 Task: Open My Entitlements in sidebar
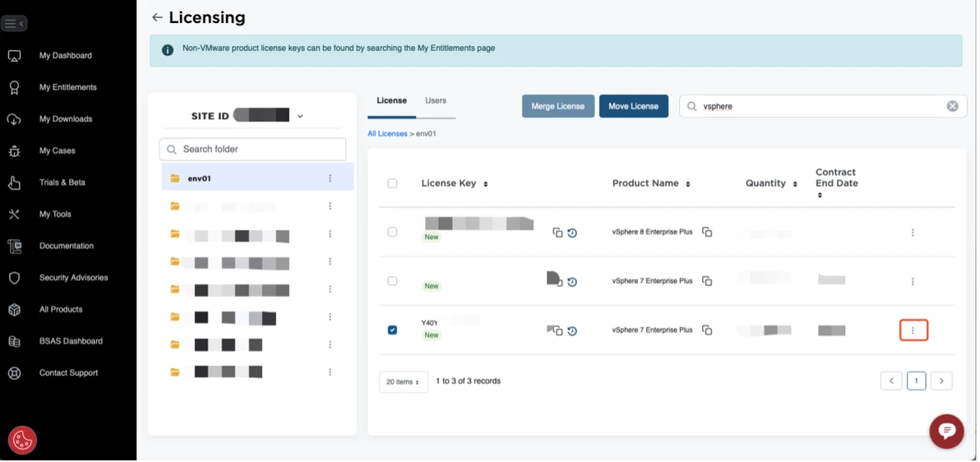tap(67, 87)
